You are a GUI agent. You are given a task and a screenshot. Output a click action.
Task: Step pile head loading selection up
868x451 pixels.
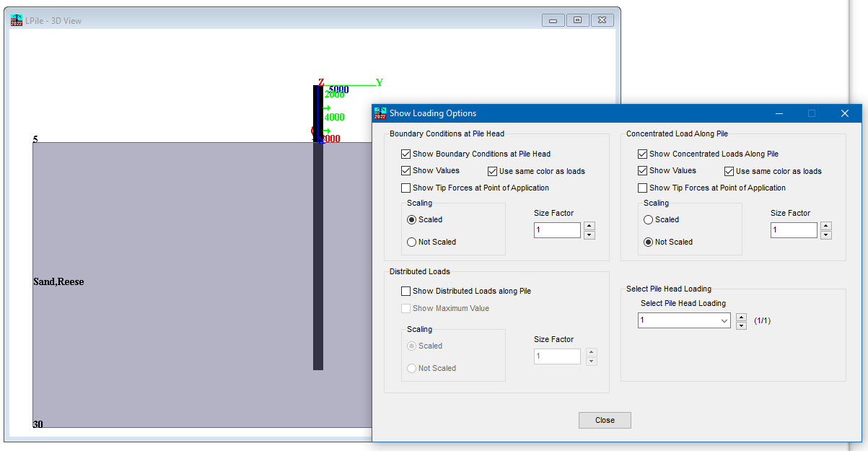click(x=741, y=317)
